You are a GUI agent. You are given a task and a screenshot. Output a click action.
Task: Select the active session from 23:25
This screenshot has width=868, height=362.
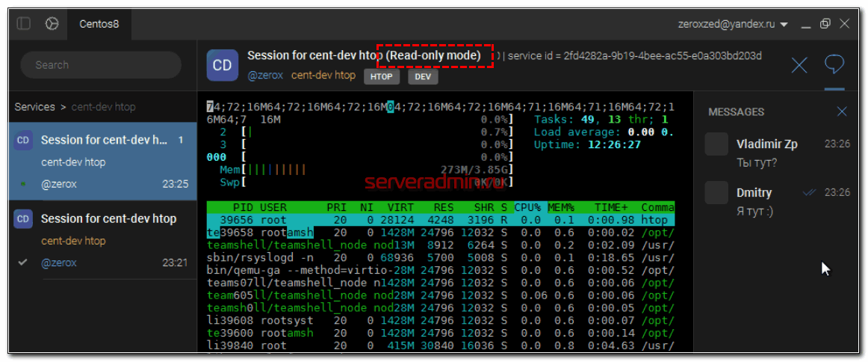pyautogui.click(x=102, y=162)
